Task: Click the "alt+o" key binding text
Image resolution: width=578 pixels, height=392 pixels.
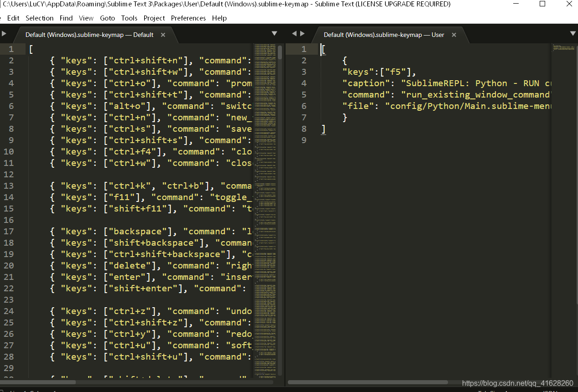Action: click(130, 106)
